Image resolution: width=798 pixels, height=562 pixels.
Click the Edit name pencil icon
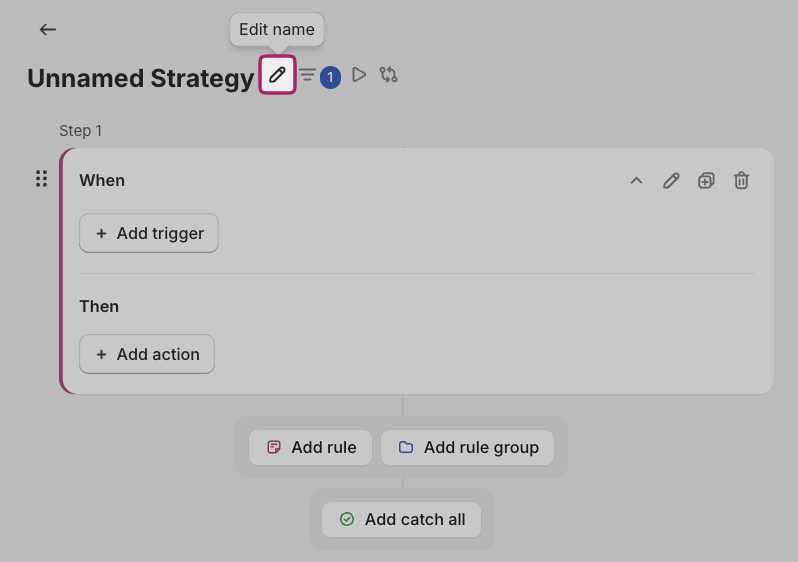(277, 75)
